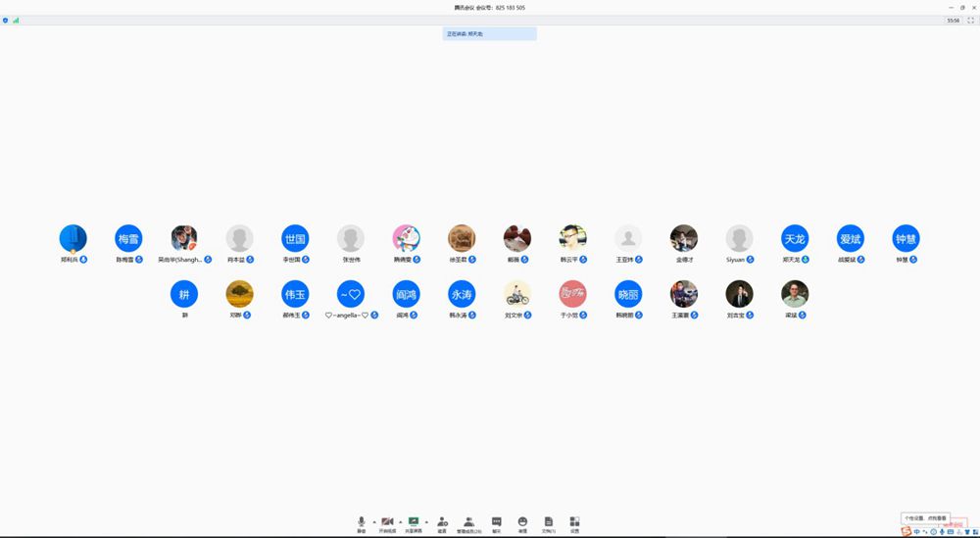980x538 pixels.
Task: Click the Sogou input method logo
Action: [906, 531]
